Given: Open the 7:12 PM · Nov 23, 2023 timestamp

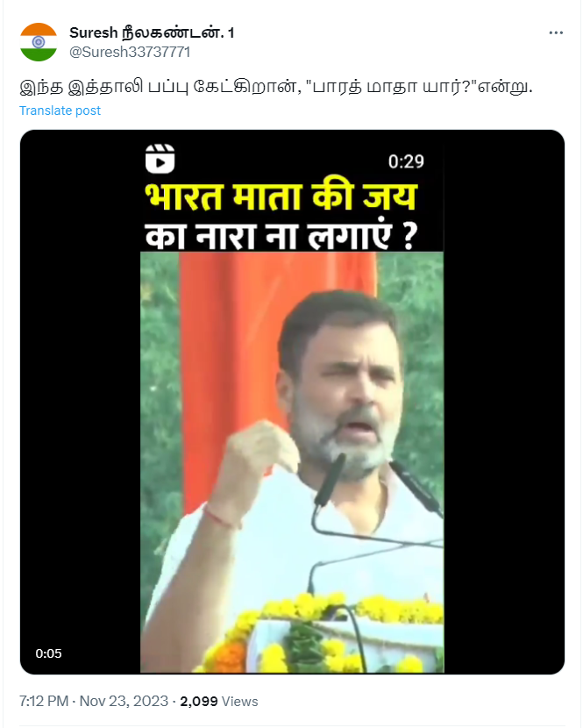Looking at the screenshot, I should click(x=94, y=701).
